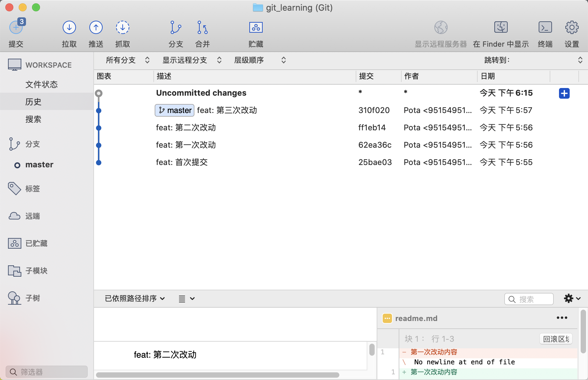Viewport: 588px width, 380px height.
Task: Click the diff search (搜索) field
Action: 529,299
